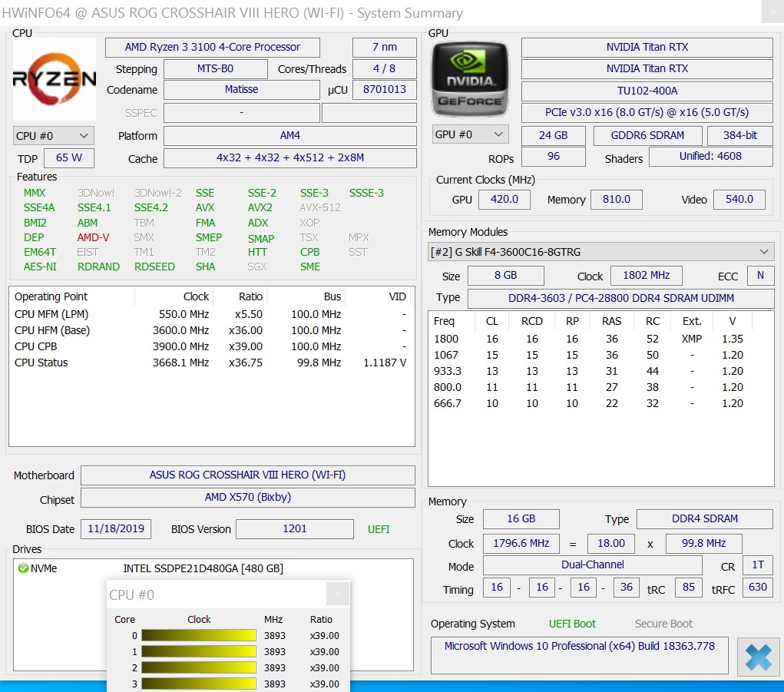Click the BIOS Date 11/18/2019 field

116,529
